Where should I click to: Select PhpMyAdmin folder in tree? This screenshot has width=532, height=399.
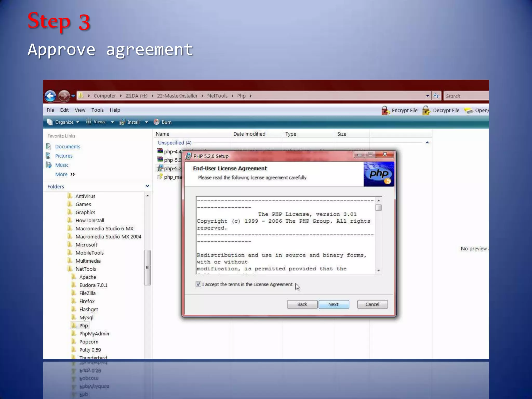94,334
